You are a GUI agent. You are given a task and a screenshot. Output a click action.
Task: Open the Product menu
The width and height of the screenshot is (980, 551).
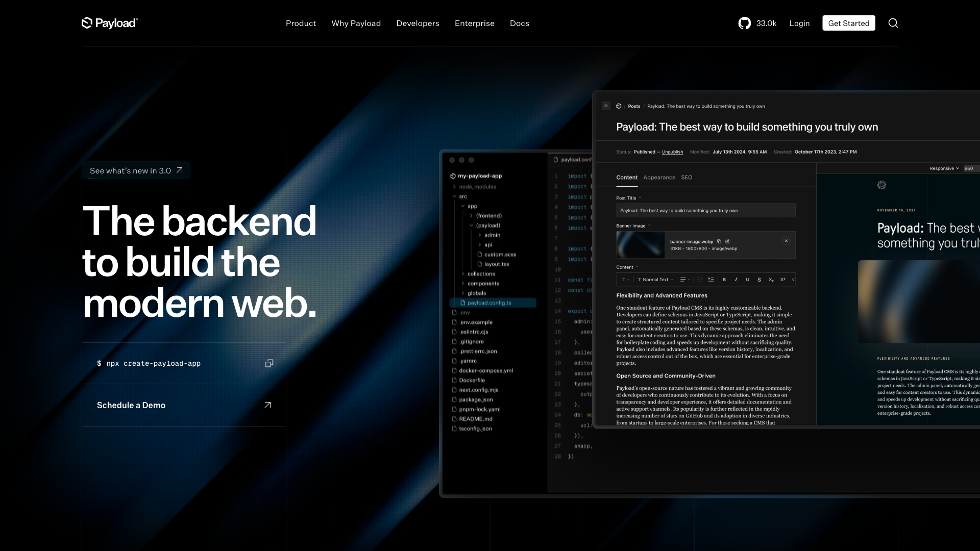pos(301,23)
